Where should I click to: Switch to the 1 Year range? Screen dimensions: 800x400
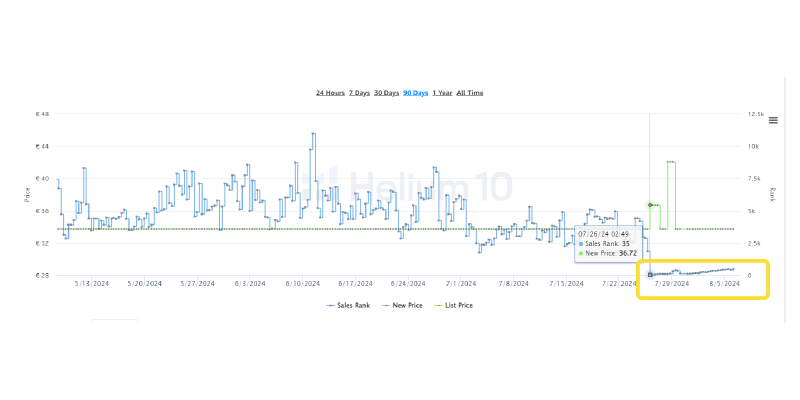442,93
